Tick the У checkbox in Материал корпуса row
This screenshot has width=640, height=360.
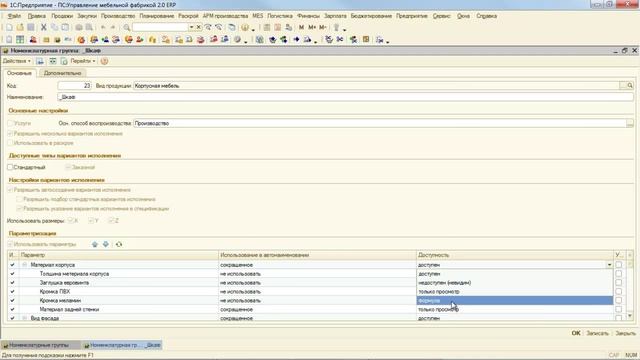[x=619, y=265]
